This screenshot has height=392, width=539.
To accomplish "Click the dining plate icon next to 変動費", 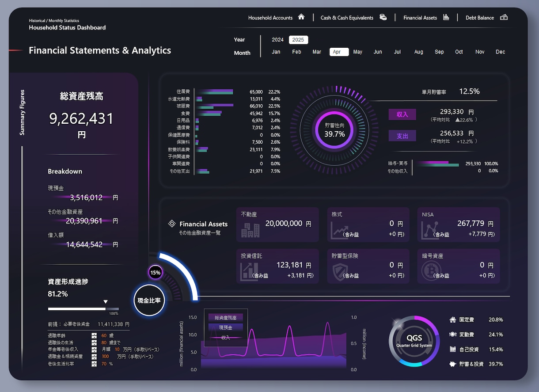I will pos(452,335).
